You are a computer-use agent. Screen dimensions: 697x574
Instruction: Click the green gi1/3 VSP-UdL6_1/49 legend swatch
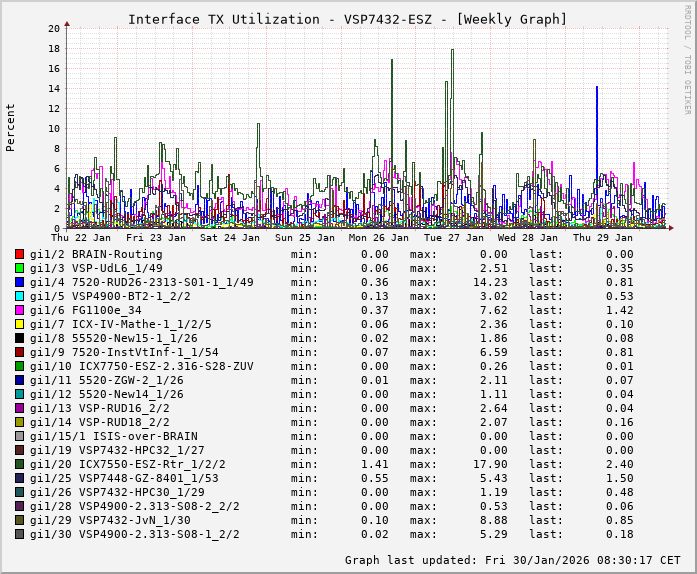[20, 268]
